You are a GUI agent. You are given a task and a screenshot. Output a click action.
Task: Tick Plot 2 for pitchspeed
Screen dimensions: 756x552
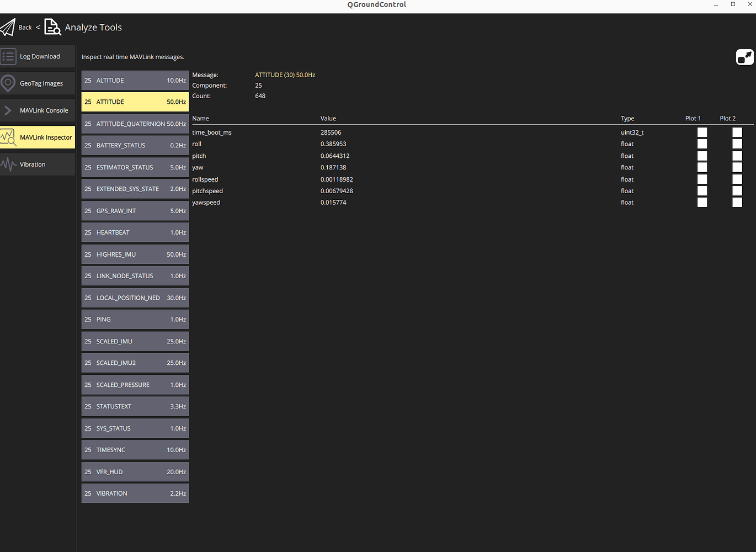[737, 191]
